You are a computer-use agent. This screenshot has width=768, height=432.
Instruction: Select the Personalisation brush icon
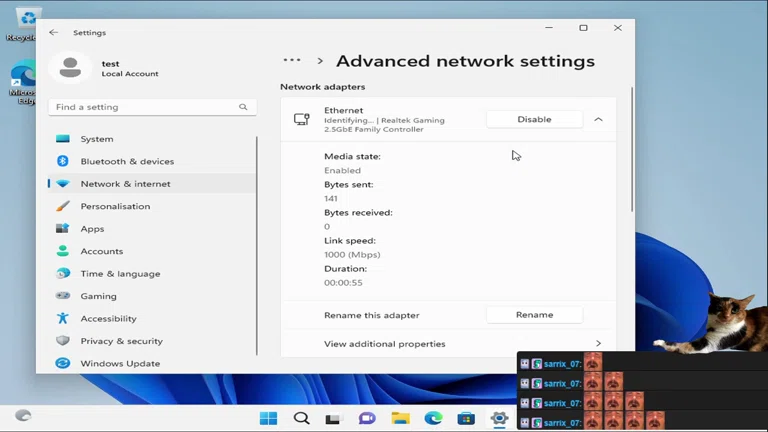coord(63,206)
